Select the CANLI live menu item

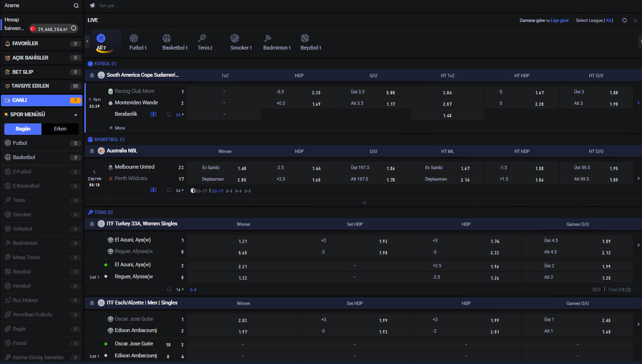41,101
